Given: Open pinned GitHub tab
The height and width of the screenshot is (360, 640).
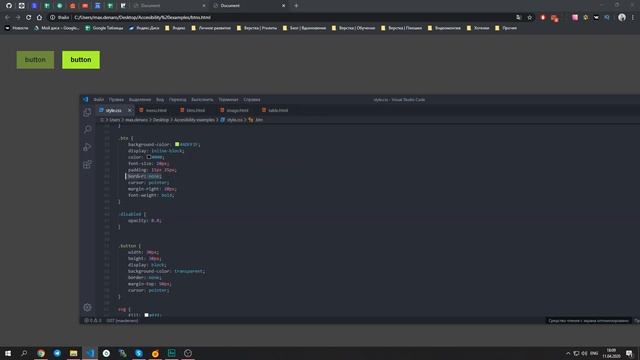Looking at the screenshot, I should coord(9,6).
